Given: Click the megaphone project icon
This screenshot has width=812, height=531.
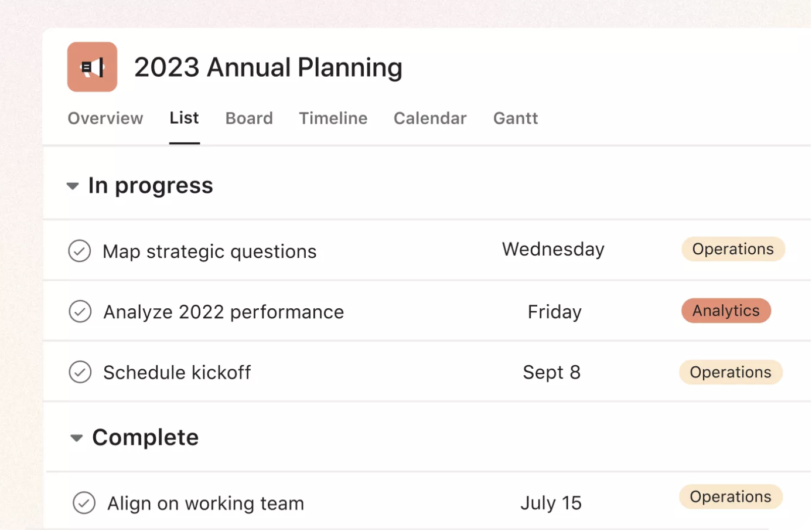Looking at the screenshot, I should (x=92, y=67).
